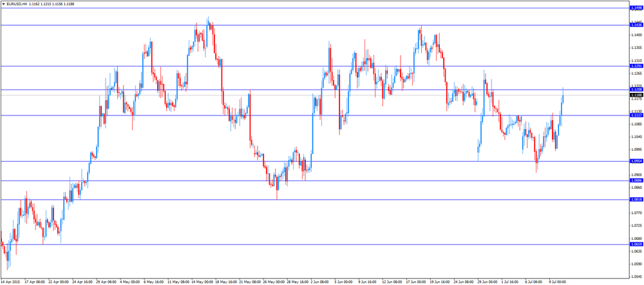Click the 1.1040 price axis label

tap(636, 137)
